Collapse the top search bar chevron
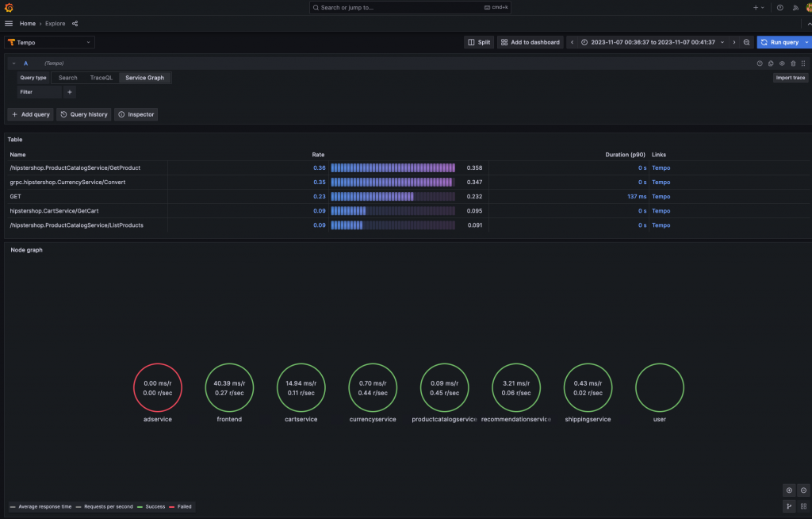Image resolution: width=812 pixels, height=519 pixels. pyautogui.click(x=809, y=24)
